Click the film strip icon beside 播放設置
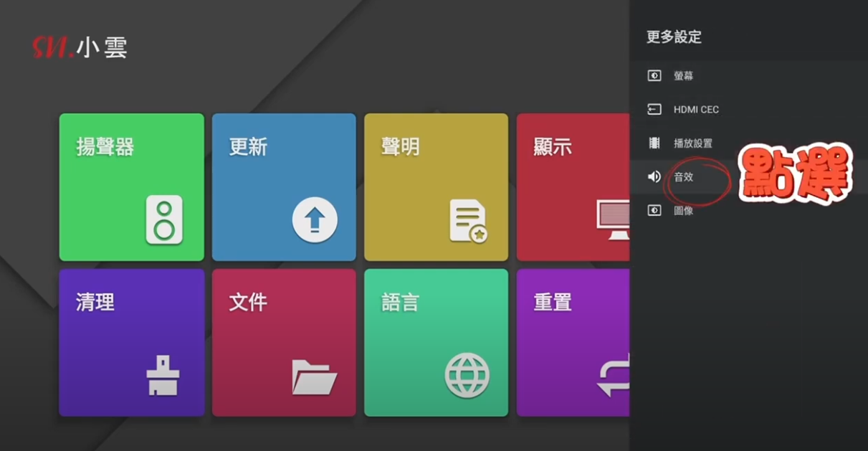The height and width of the screenshot is (451, 868). 654,143
